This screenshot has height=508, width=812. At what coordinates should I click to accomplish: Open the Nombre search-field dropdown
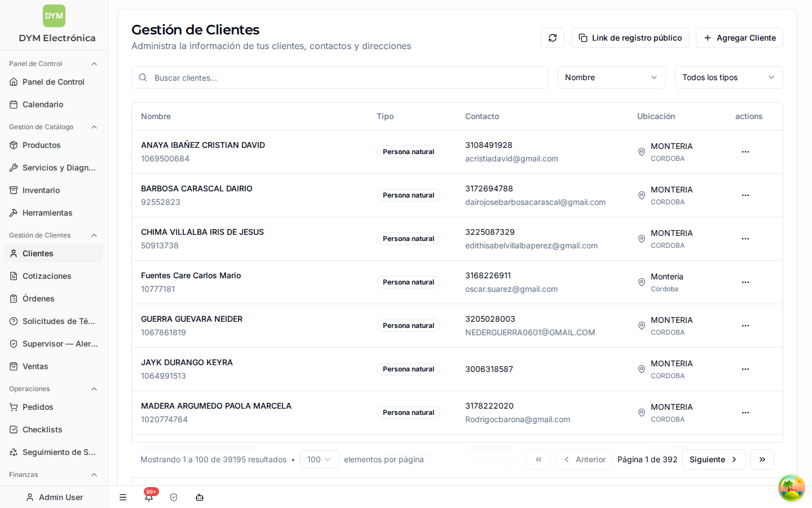(x=612, y=77)
